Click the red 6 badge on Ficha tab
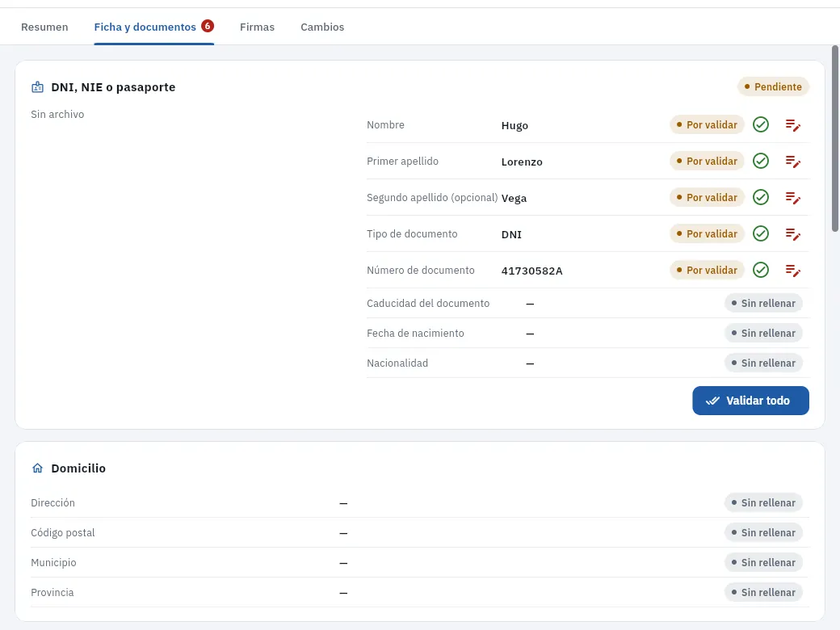This screenshot has width=840, height=630. coord(208,26)
